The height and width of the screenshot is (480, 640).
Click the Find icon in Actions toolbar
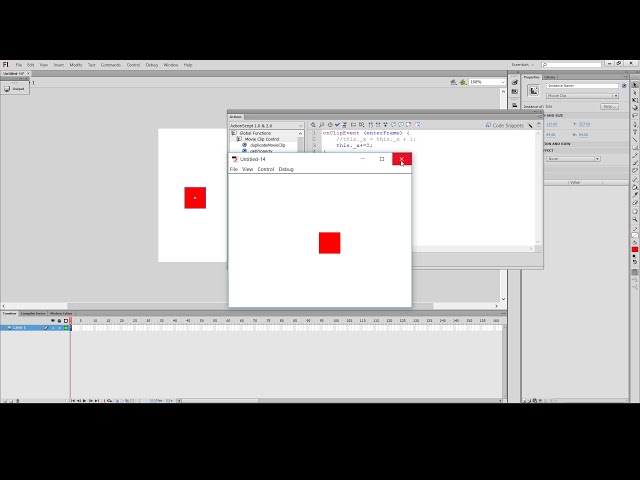point(321,125)
